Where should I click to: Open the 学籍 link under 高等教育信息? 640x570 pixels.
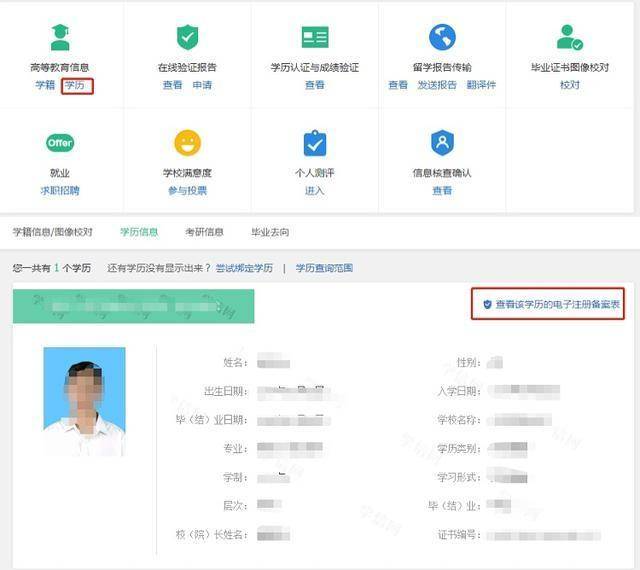coord(45,86)
